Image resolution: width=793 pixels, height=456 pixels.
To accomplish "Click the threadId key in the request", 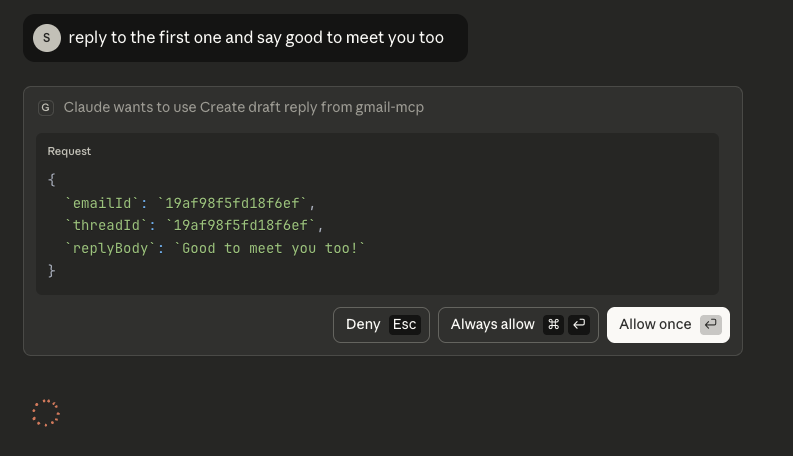I will coord(106,225).
